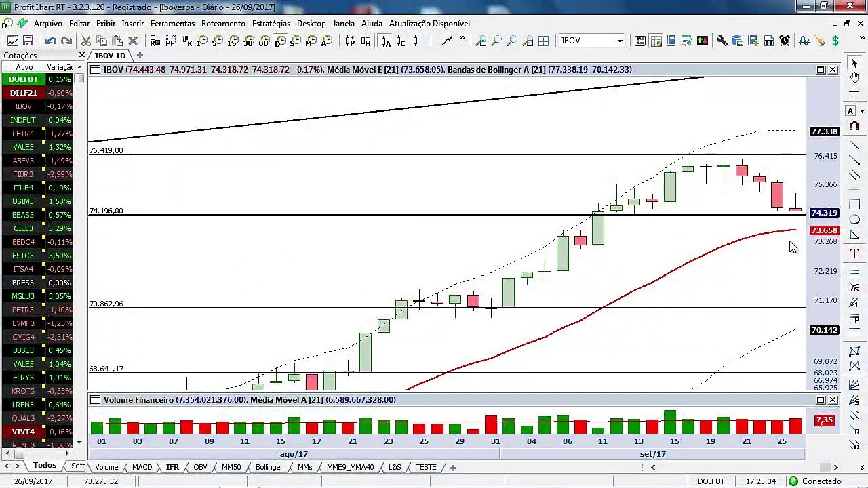Screen dimensions: 868x488
Task: Switch to the Bollinger tab
Action: tap(269, 467)
